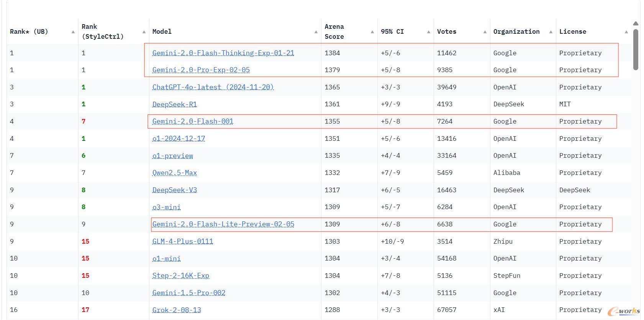
Task: Select Arena Score 1355
Action: coord(332,121)
